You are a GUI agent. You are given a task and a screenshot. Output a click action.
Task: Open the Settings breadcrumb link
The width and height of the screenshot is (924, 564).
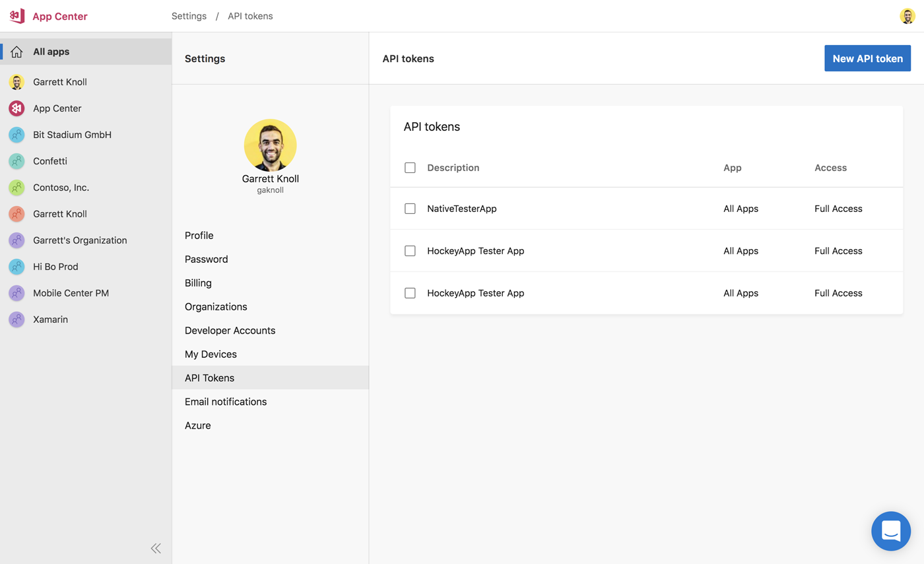(x=189, y=16)
